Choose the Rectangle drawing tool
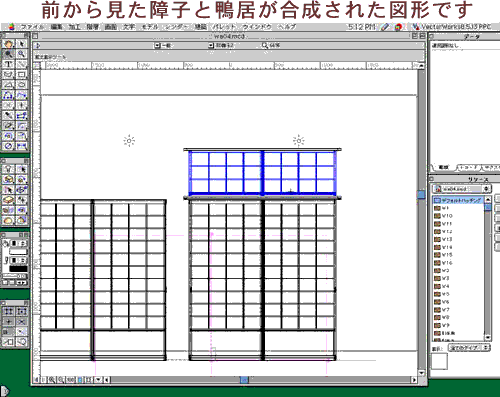 point(22,75)
